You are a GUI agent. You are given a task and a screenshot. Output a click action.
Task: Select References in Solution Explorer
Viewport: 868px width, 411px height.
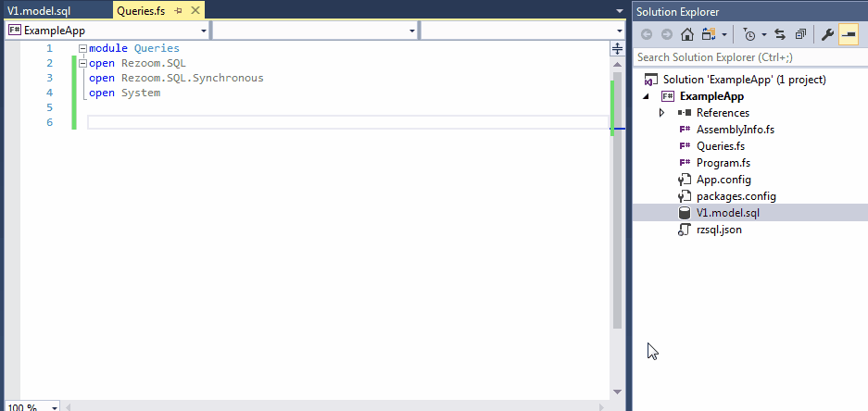723,113
